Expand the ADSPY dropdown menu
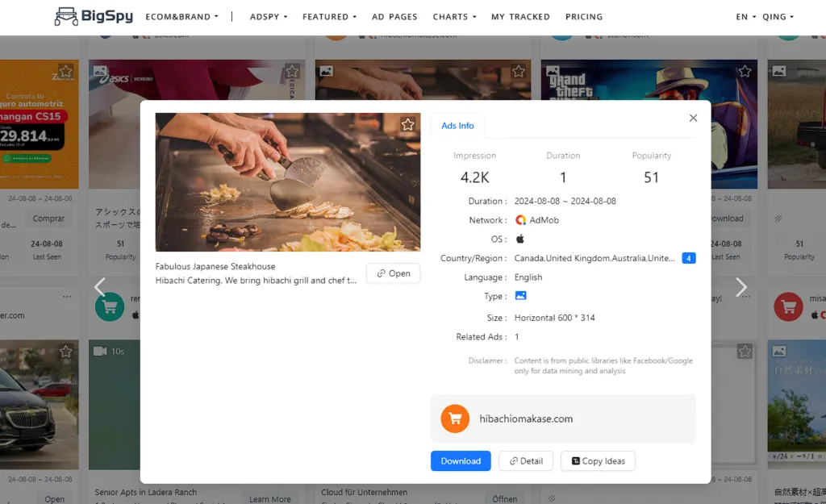 [269, 16]
